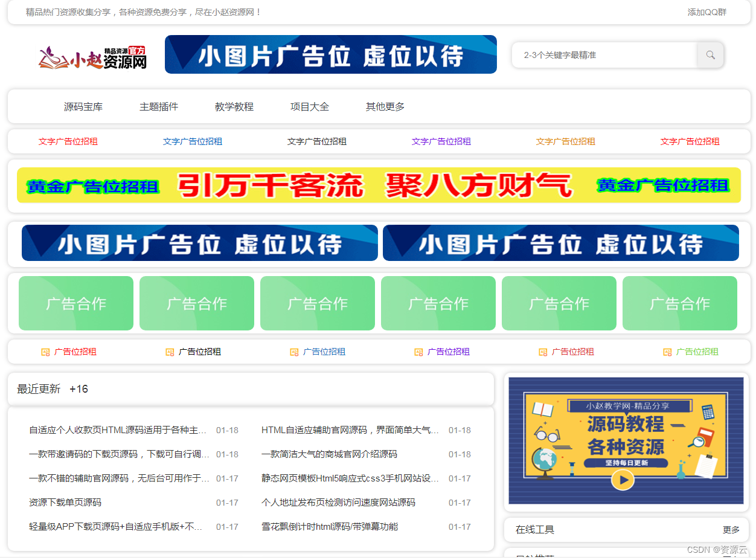Open the 其他更多 menu

(x=385, y=107)
